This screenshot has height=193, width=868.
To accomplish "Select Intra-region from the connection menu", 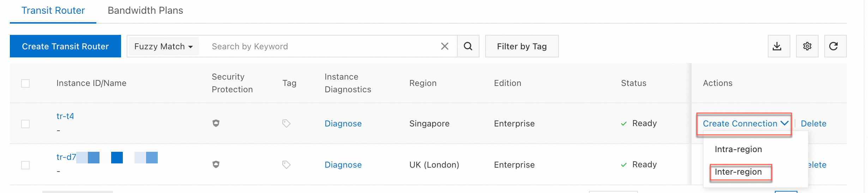I will (x=738, y=149).
